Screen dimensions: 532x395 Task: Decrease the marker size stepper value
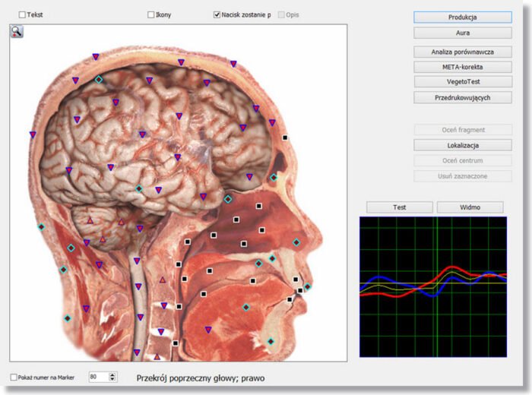click(x=113, y=379)
